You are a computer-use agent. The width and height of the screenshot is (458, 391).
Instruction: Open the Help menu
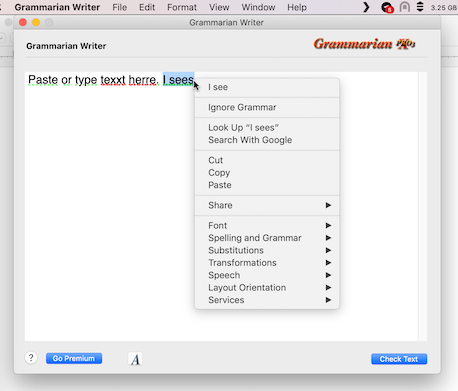[297, 7]
